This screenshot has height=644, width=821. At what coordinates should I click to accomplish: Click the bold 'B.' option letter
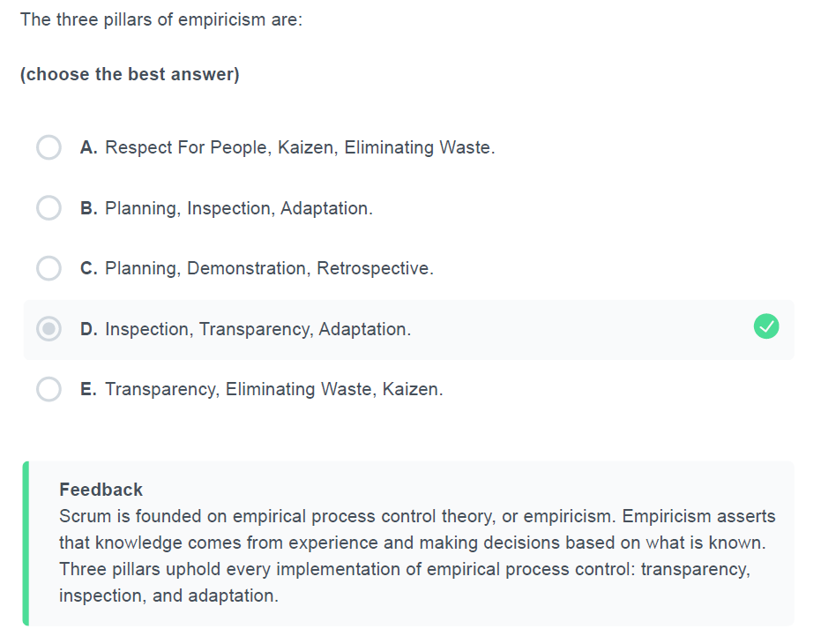[88, 208]
